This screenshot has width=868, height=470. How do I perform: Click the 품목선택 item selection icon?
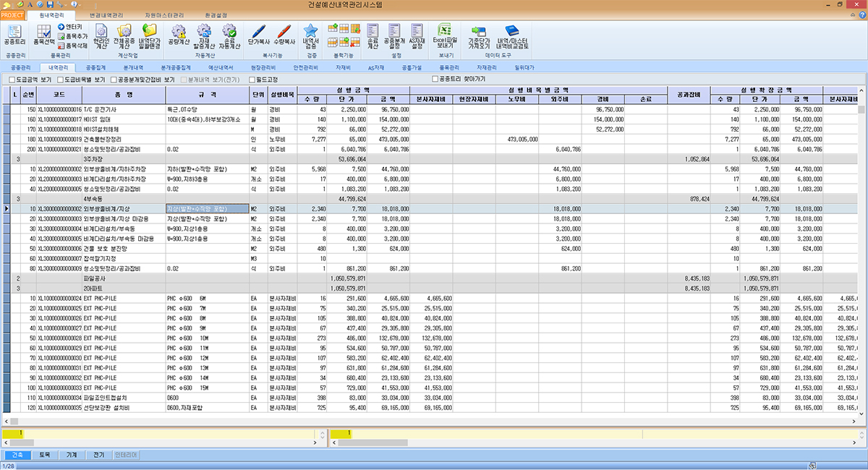(x=43, y=34)
